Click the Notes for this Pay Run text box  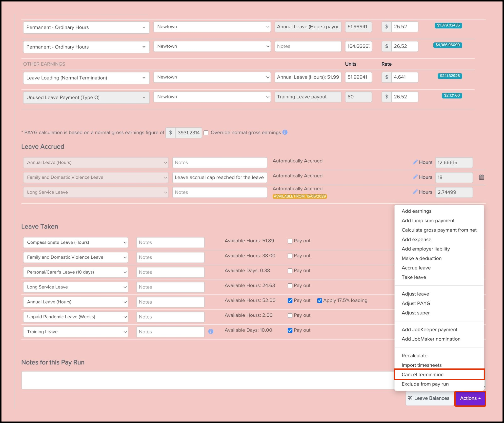click(x=207, y=380)
